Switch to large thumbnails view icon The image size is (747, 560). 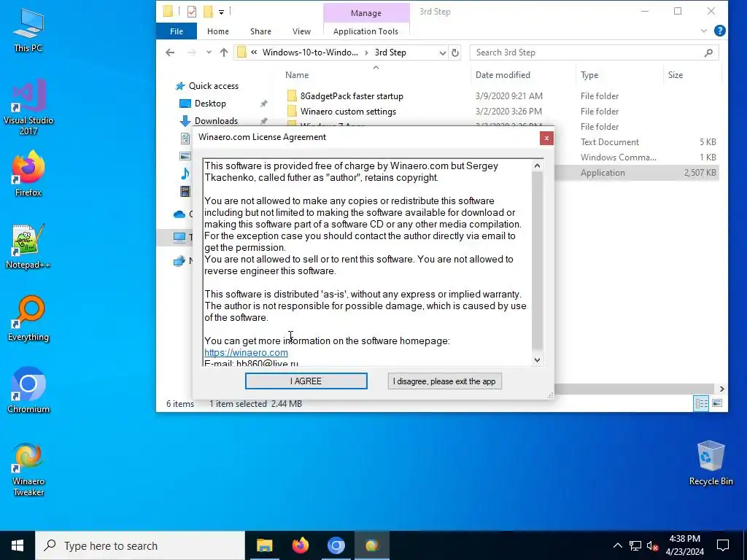[x=717, y=403]
